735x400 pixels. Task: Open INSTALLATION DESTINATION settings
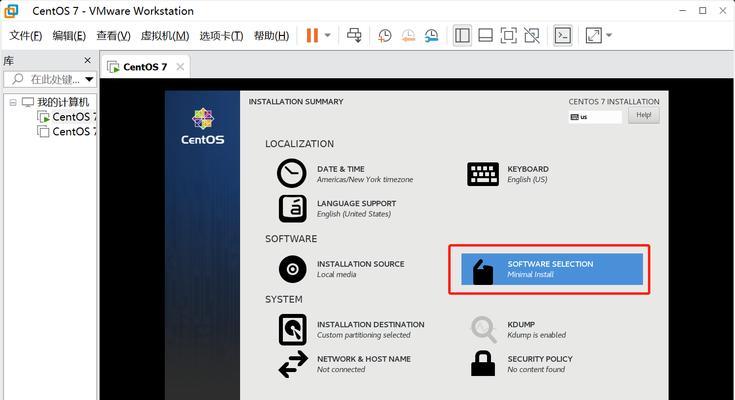click(x=370, y=330)
